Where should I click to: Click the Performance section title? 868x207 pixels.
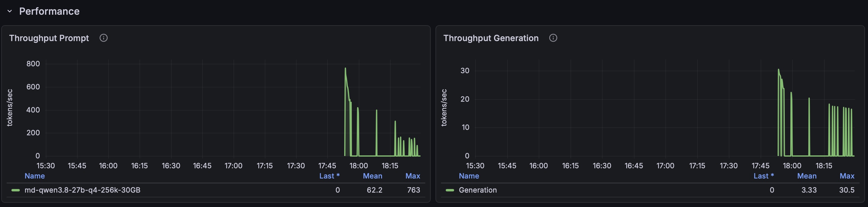(x=49, y=11)
